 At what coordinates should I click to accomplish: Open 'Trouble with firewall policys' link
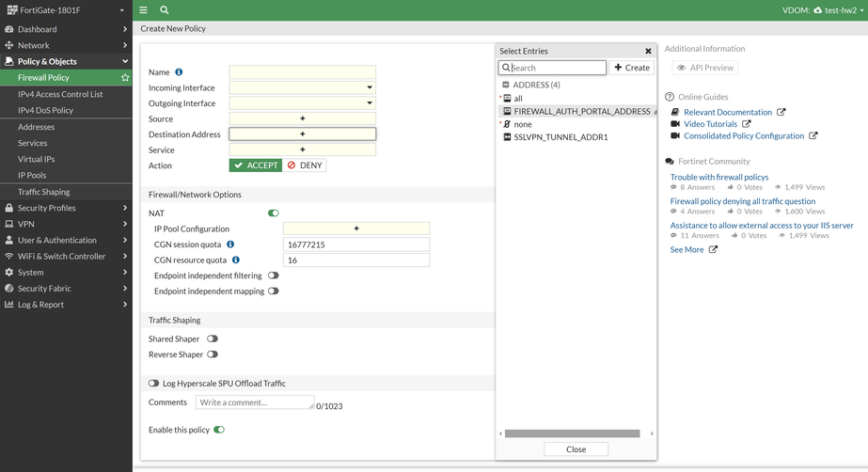tap(719, 177)
